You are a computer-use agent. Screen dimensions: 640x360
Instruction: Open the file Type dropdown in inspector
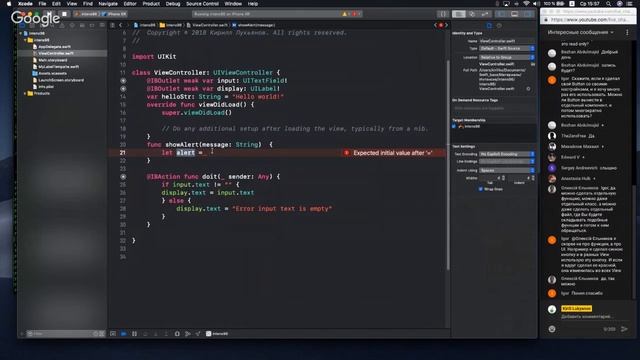coord(507,49)
